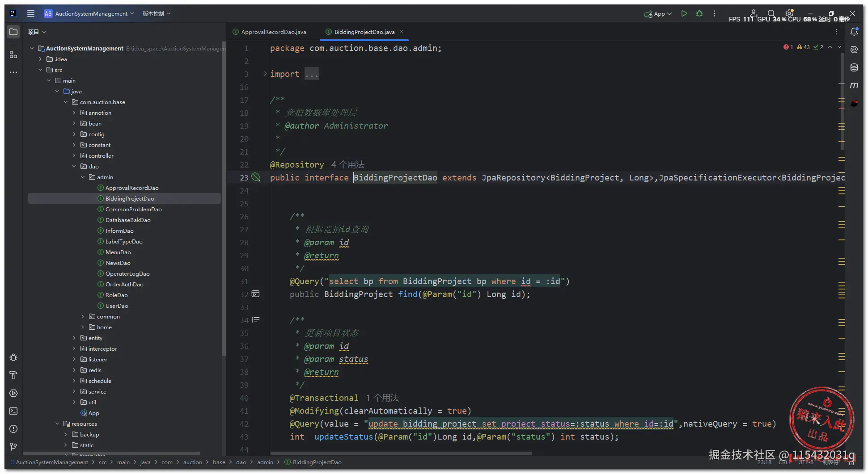This screenshot has height=474, width=868.
Task: Click breadcrumb "BiddingProjectDao" at bottom
Action: [x=313, y=462]
